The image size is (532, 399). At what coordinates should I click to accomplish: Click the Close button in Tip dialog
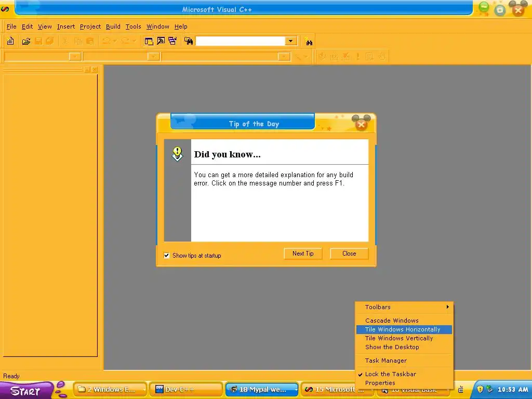(x=349, y=254)
